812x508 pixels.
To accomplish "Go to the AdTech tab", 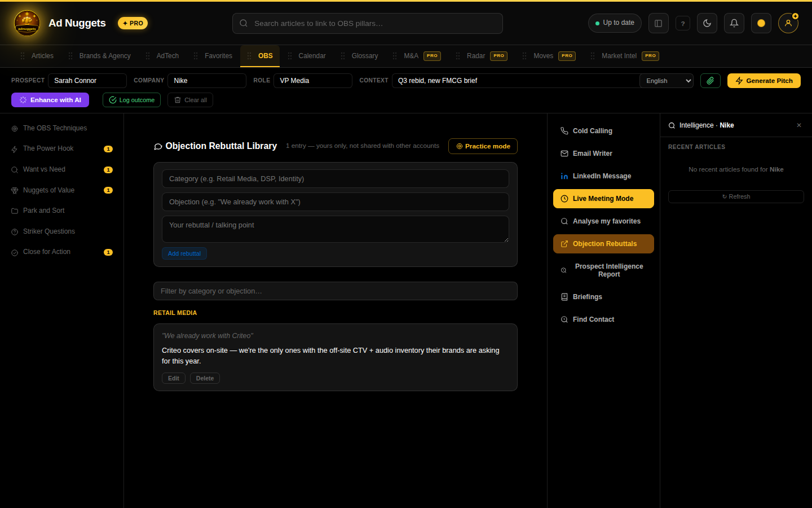I will (162, 56).
